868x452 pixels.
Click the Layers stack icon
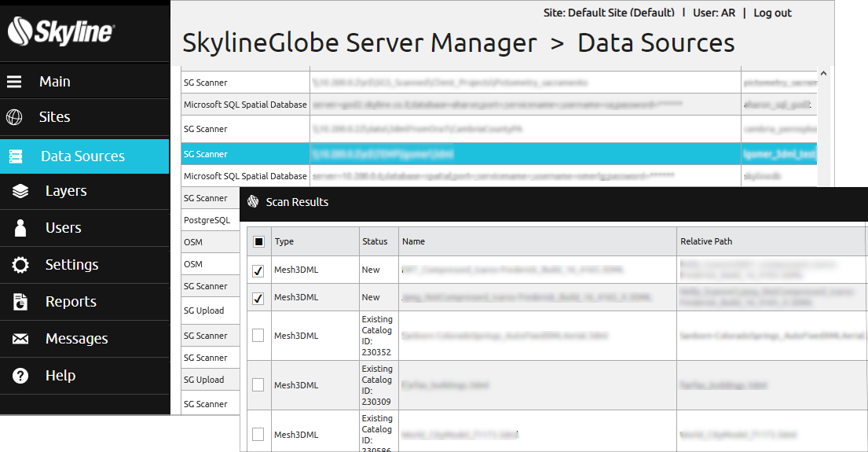[x=20, y=191]
